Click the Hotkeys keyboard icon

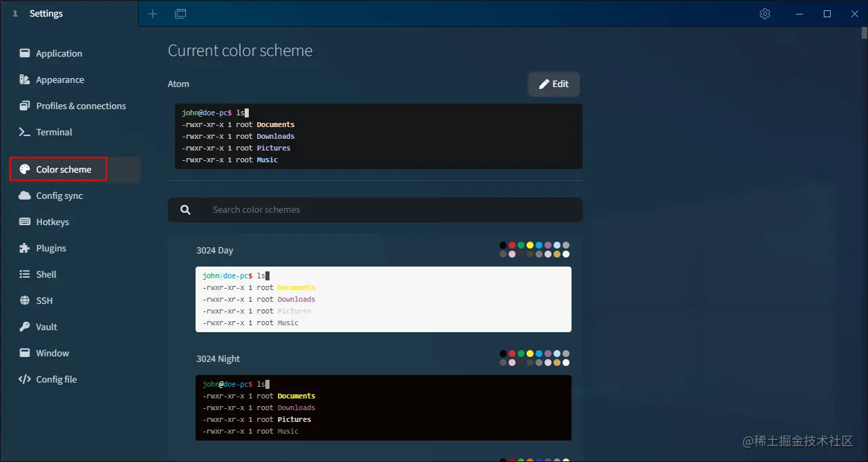24,222
